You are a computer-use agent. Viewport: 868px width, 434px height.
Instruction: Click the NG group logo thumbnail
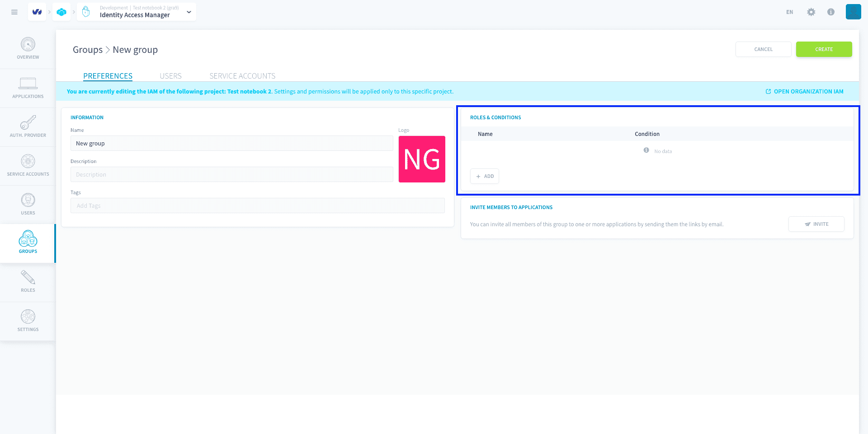tap(422, 159)
